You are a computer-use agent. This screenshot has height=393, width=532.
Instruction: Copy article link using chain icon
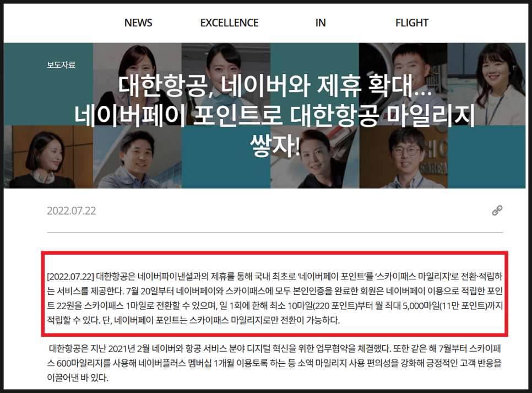pos(497,211)
